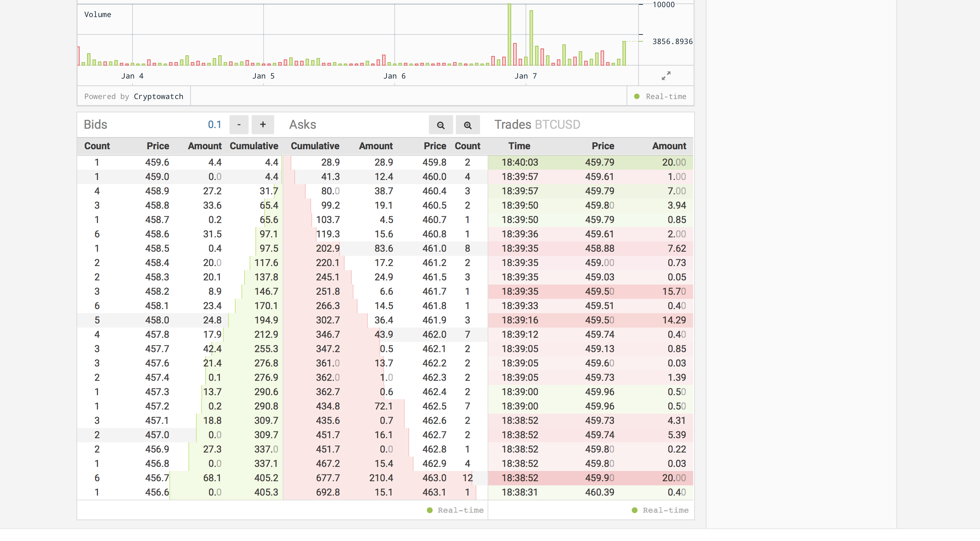
Task: Select the ask price 462.5
Action: click(x=434, y=406)
